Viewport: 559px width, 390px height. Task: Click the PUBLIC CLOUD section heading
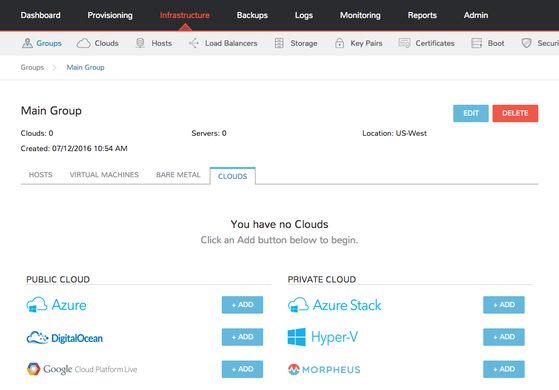tap(58, 279)
